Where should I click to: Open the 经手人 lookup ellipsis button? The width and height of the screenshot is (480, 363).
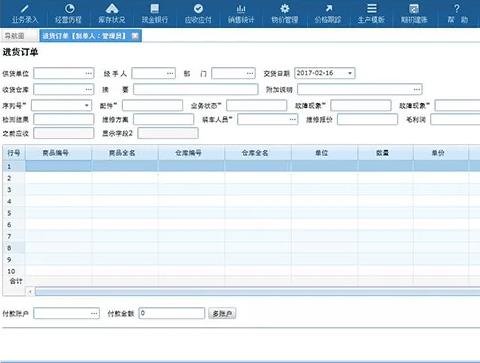tap(170, 73)
